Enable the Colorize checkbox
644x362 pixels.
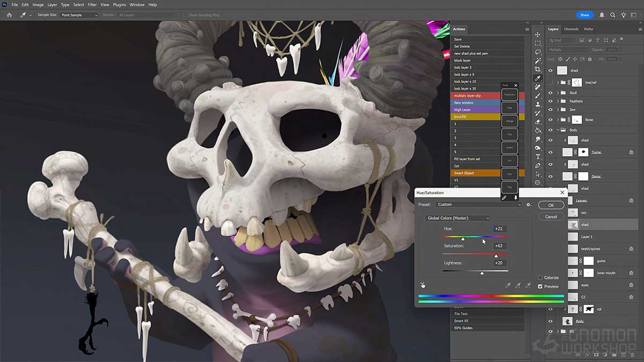pos(541,278)
